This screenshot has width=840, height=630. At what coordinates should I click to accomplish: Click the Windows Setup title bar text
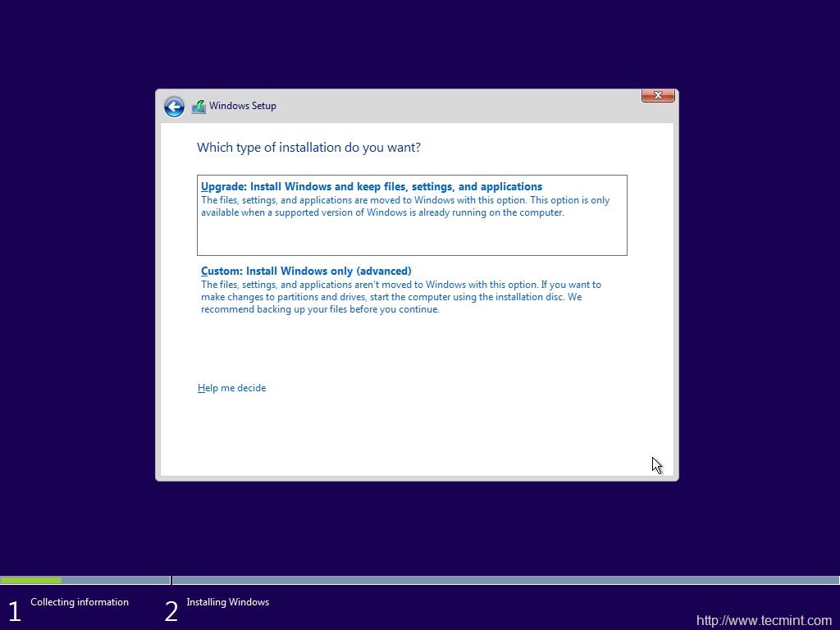(242, 106)
